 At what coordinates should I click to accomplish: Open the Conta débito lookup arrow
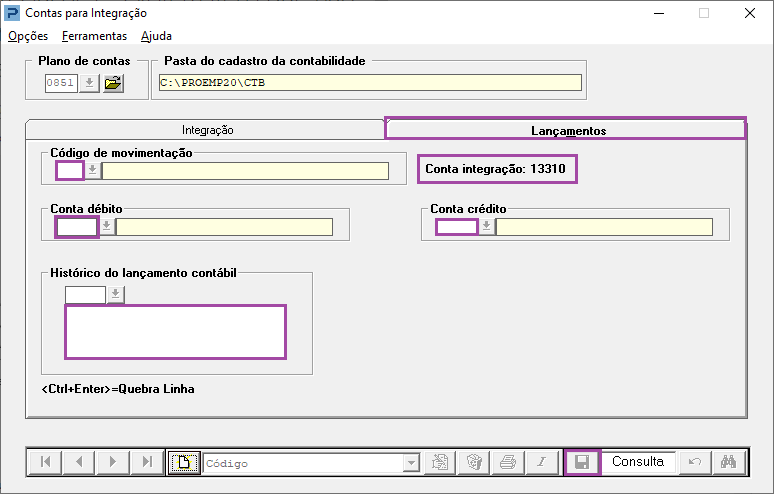[x=107, y=227]
